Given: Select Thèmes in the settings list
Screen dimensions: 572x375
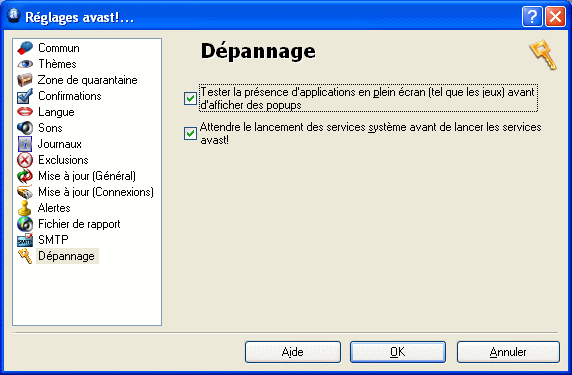Looking at the screenshot, I should tap(57, 64).
